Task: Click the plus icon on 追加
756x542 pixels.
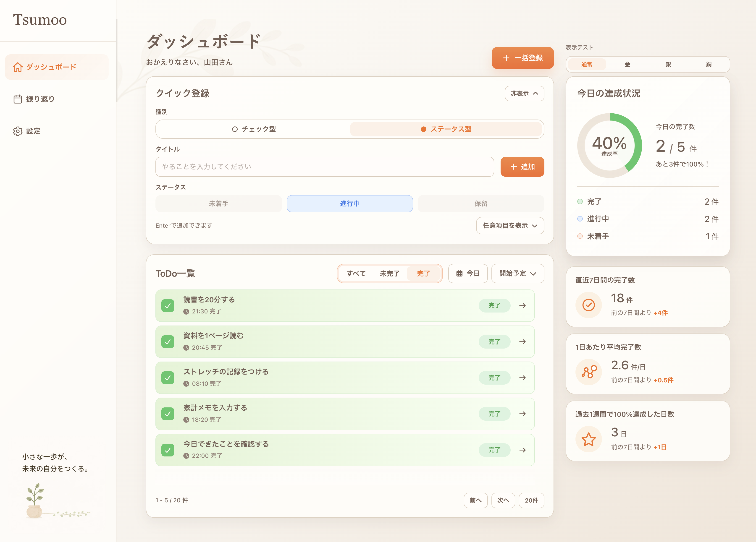Action: click(514, 167)
